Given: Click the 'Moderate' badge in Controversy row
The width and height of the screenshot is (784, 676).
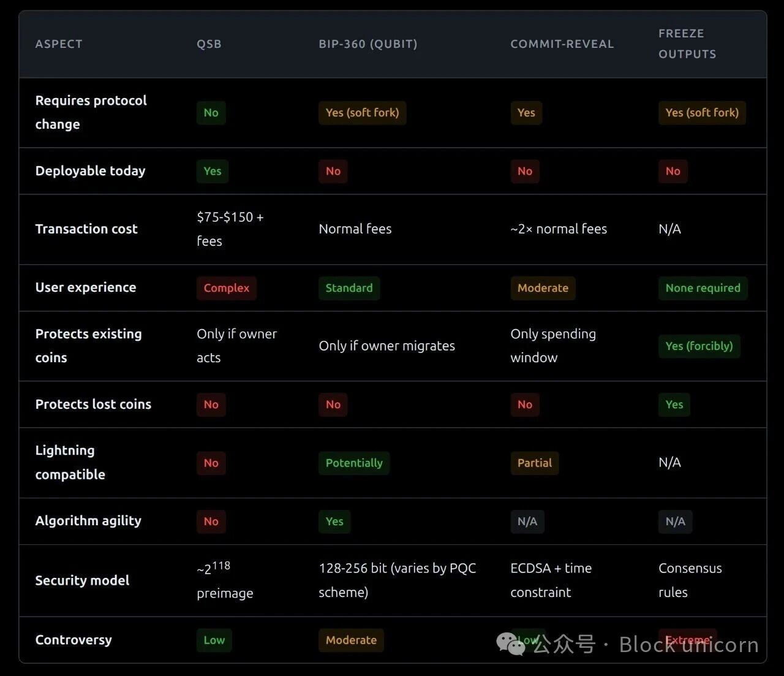Looking at the screenshot, I should [351, 640].
